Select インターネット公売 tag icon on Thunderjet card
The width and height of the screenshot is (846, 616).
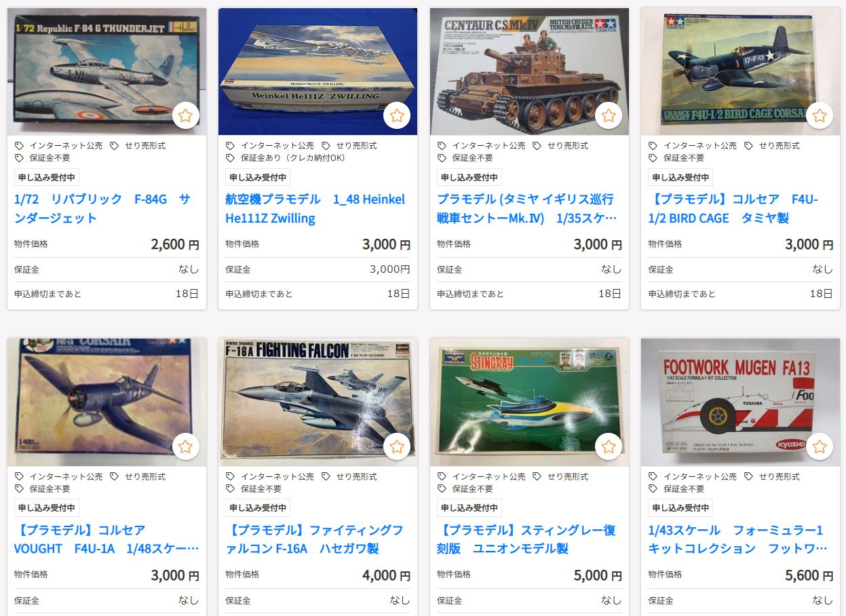point(19,146)
